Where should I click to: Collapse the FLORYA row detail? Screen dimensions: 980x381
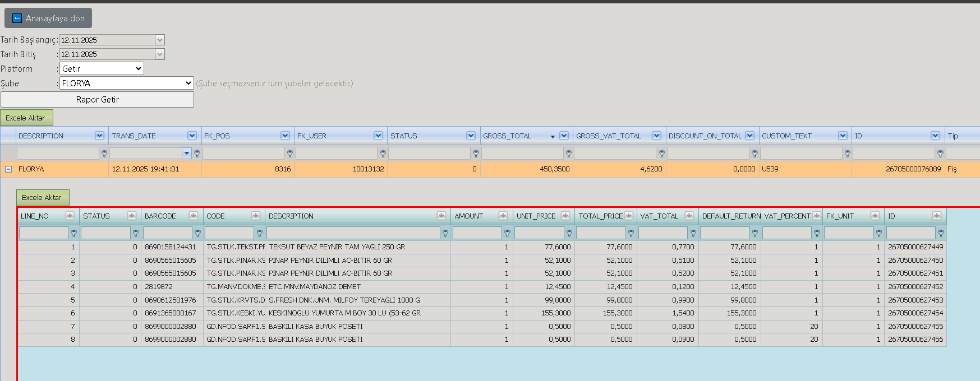tap(8, 169)
